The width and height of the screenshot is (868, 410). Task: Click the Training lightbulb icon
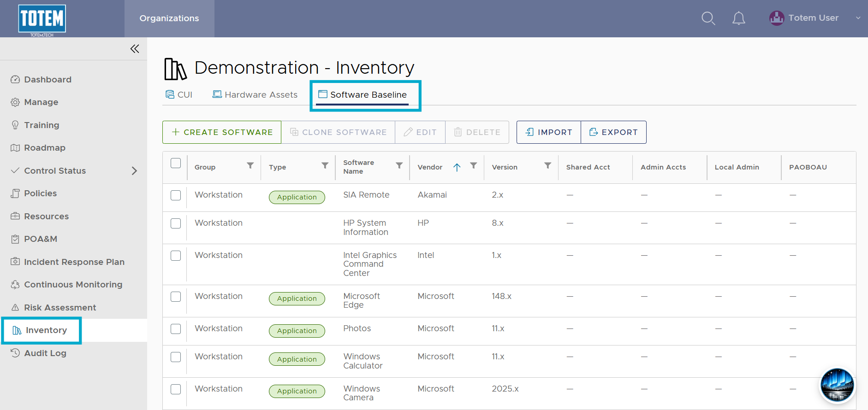click(x=15, y=125)
